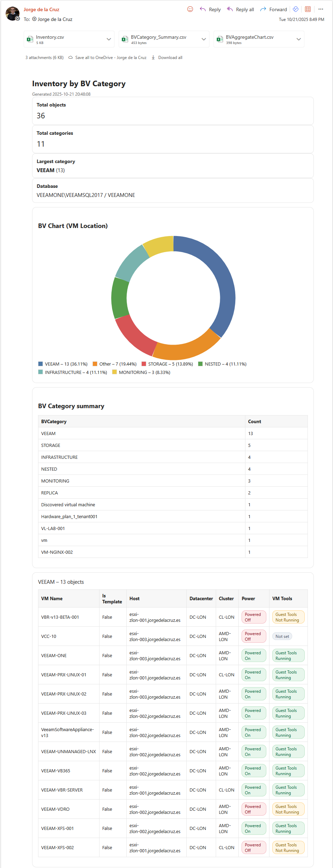Click the emoji reaction smiley icon
Screen dimensions: 333x868
190,9
